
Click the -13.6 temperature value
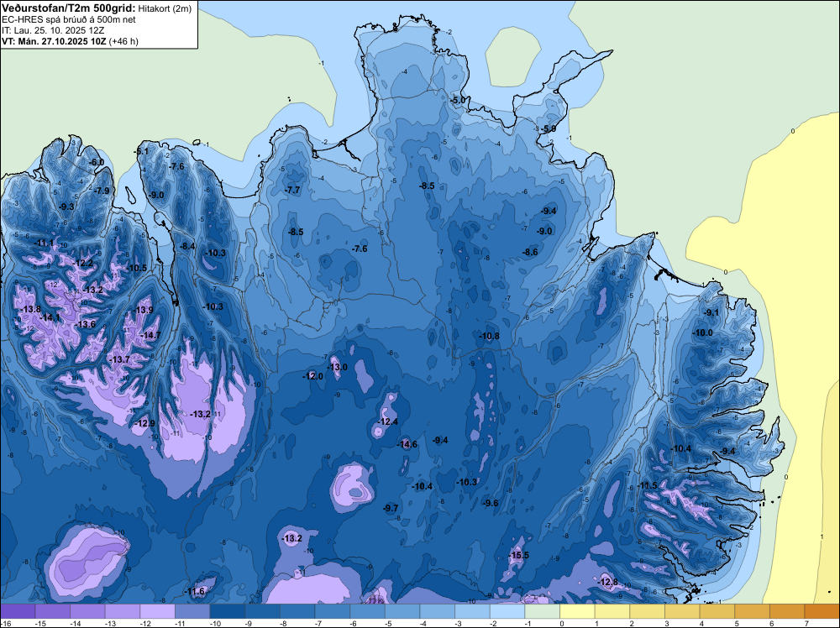click(x=86, y=324)
